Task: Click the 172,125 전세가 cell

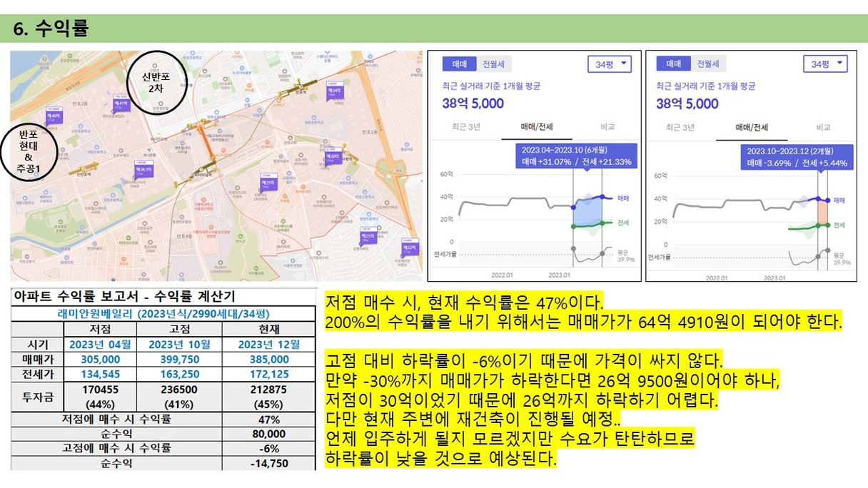Action: [268, 375]
